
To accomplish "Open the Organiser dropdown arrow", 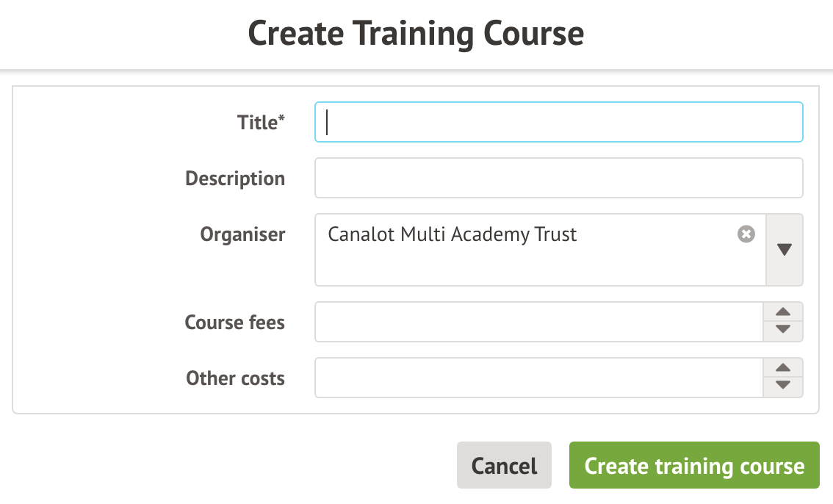I will point(784,250).
